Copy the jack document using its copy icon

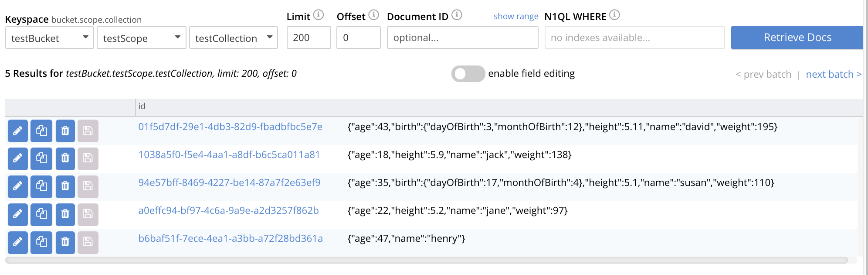coord(41,158)
